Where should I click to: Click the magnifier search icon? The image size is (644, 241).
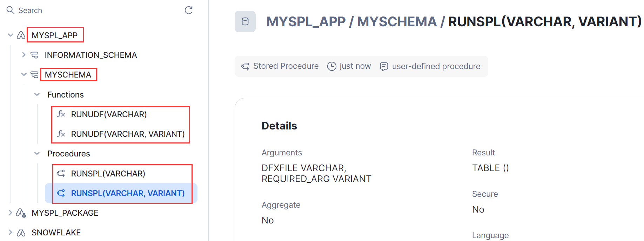click(11, 10)
